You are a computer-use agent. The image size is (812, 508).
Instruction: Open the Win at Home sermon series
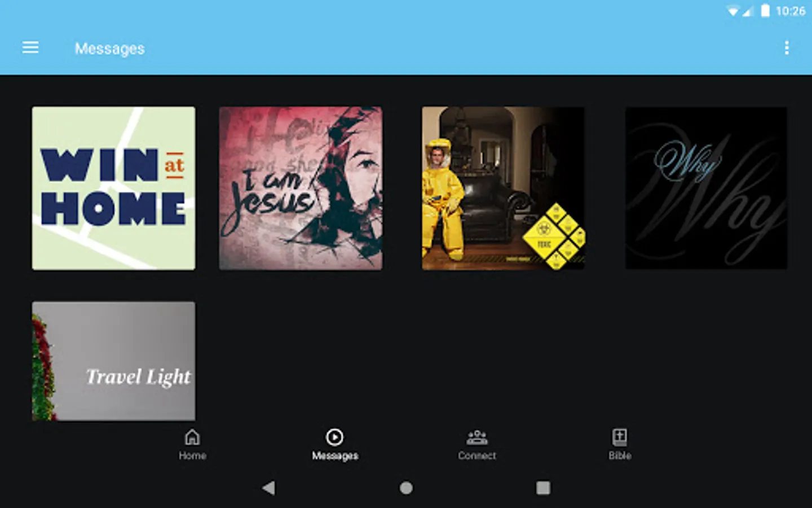[x=113, y=188]
